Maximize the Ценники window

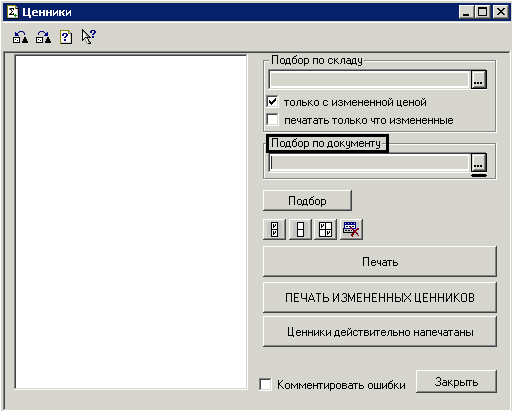tap(482, 12)
